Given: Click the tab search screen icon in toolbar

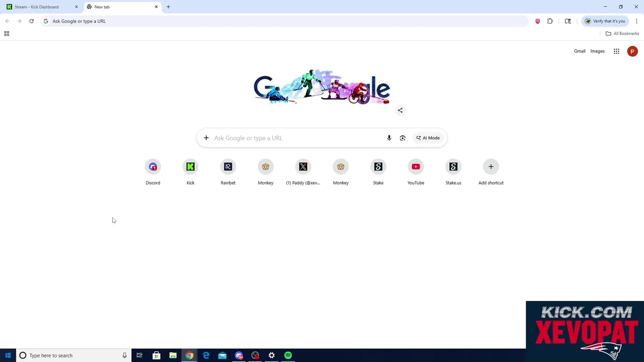Looking at the screenshot, I should pyautogui.click(x=568, y=21).
